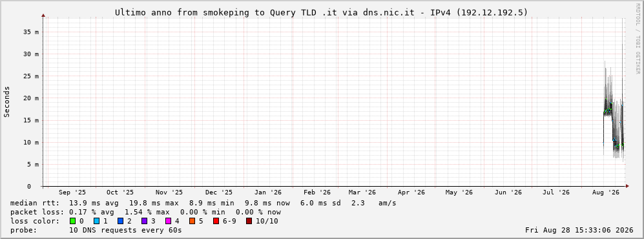Click the red 6-9 loss swatch
The height and width of the screenshot is (239, 644).
point(216,222)
